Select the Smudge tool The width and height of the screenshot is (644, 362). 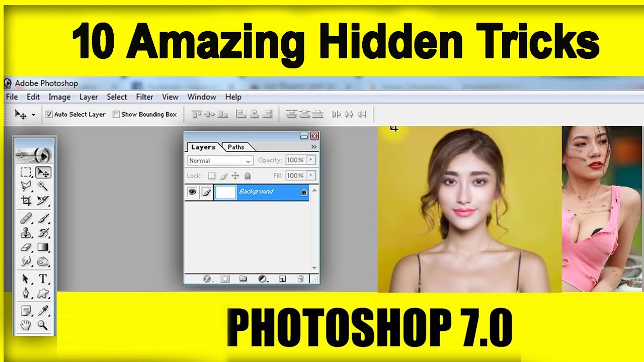pos(26,261)
